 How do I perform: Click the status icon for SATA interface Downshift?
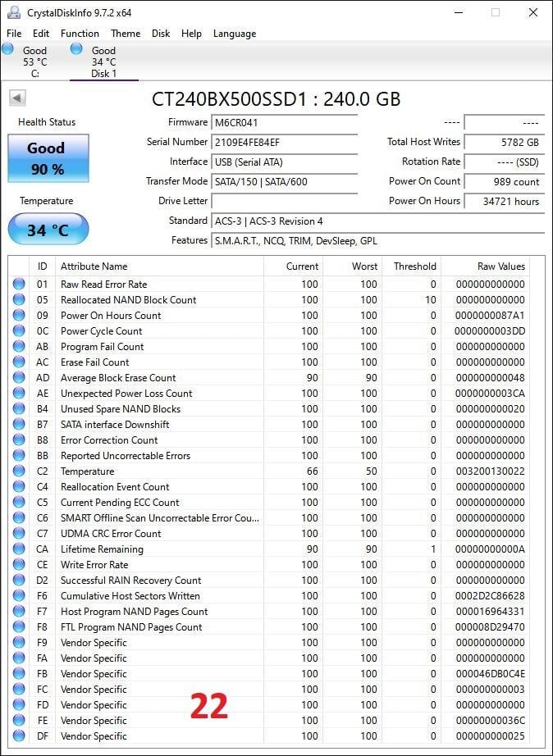click(x=19, y=424)
